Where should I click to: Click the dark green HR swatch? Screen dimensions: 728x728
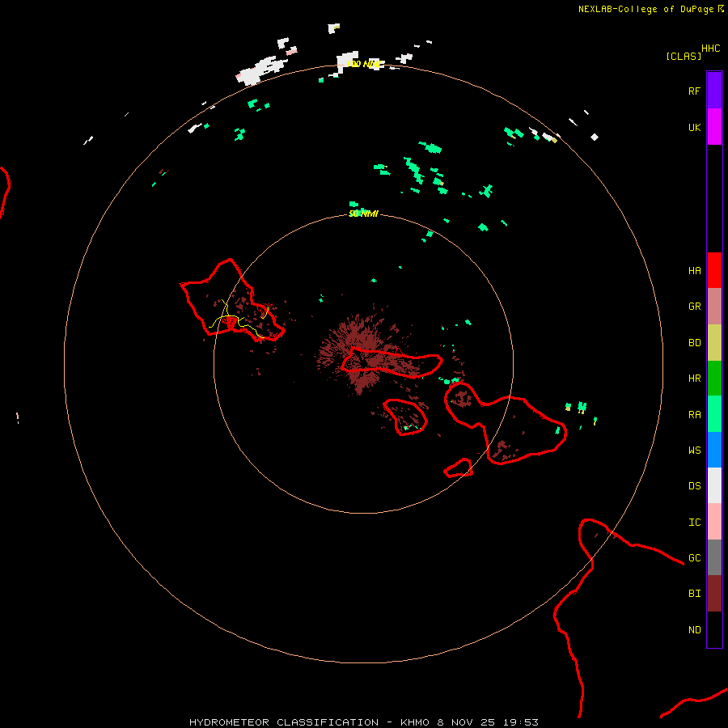tap(714, 379)
